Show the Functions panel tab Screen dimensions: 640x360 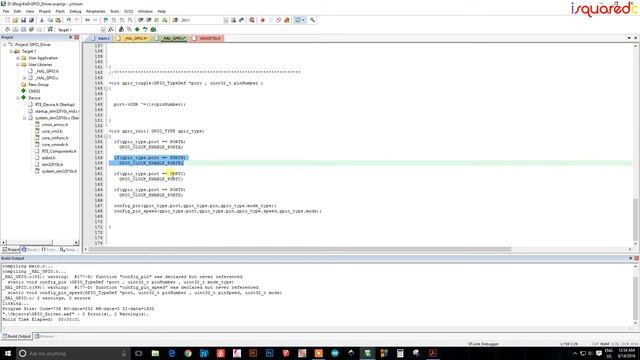(x=48, y=249)
